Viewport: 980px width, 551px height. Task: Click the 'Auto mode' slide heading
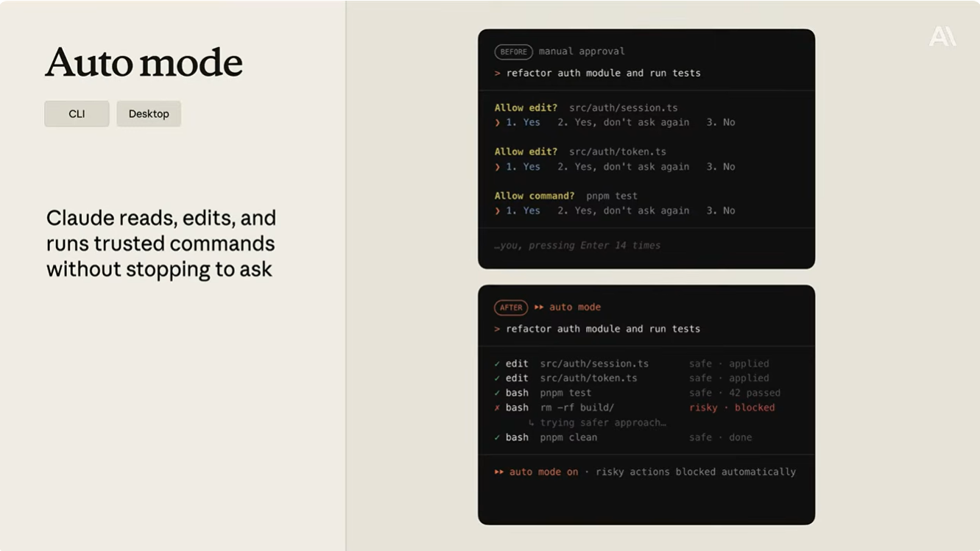tap(144, 63)
